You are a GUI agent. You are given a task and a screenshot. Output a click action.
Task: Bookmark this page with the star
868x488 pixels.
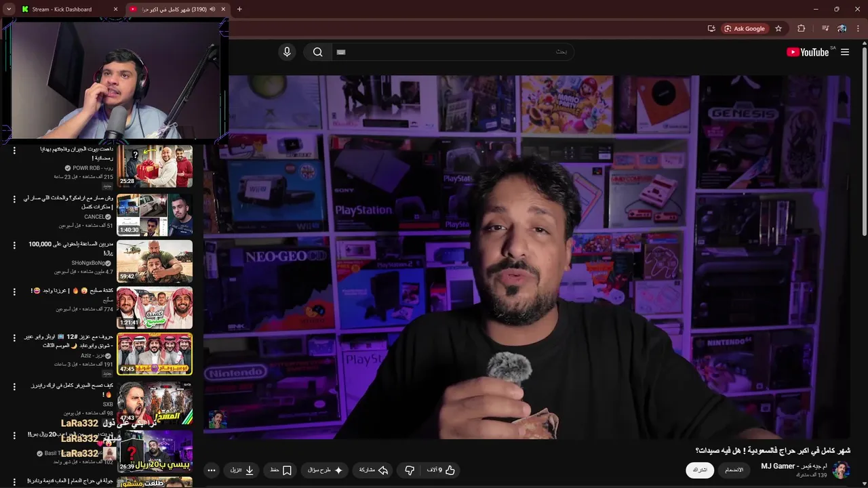point(778,28)
